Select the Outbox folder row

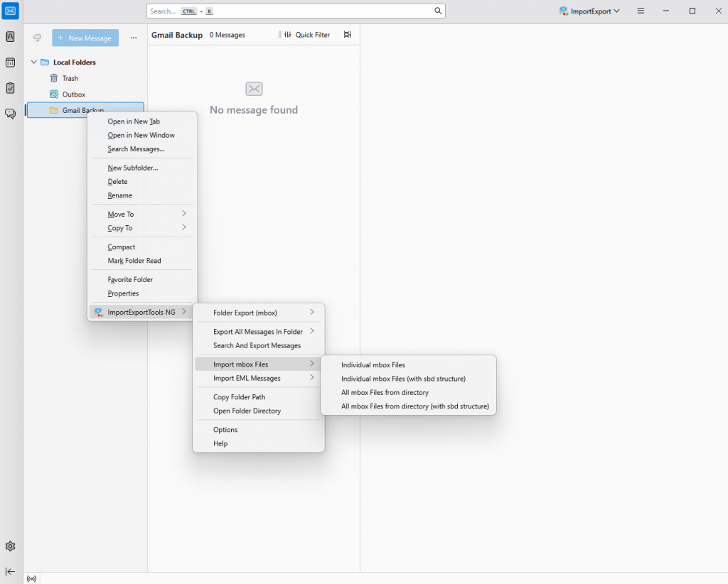point(85,94)
